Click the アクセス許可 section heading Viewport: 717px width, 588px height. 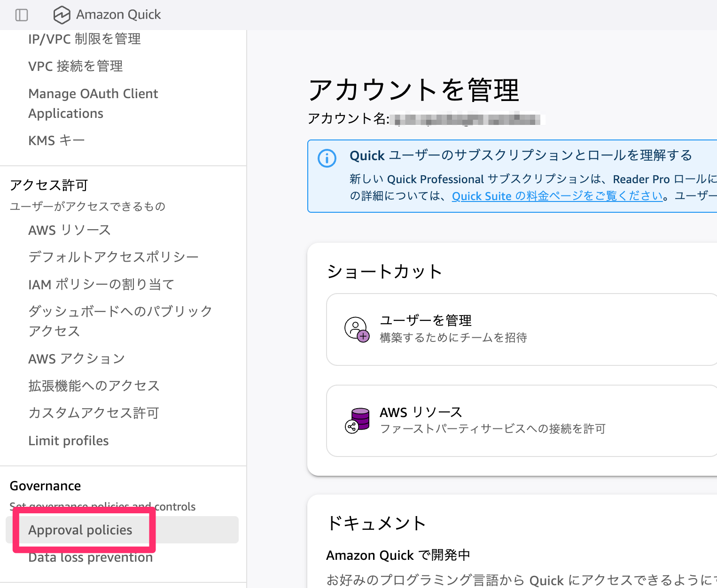(x=49, y=185)
